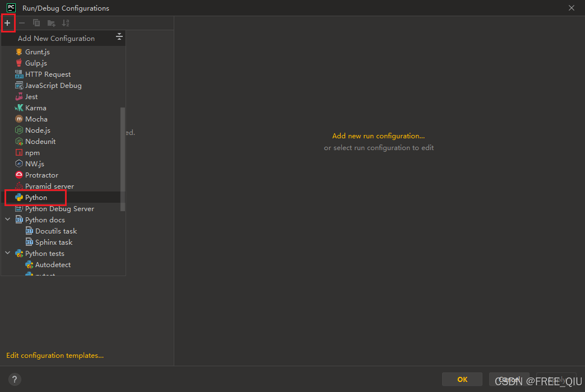Select the Mocha entry
The image size is (585, 392).
coord(36,119)
